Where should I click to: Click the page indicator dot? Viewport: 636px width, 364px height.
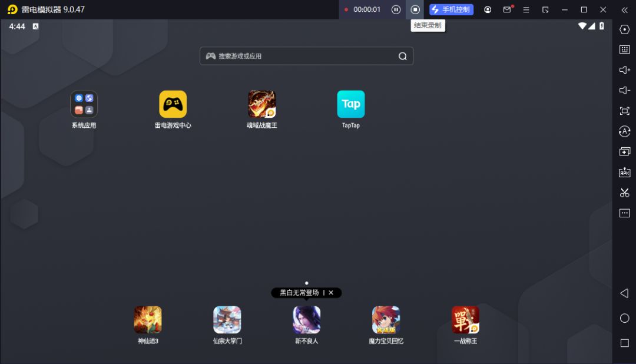307,283
